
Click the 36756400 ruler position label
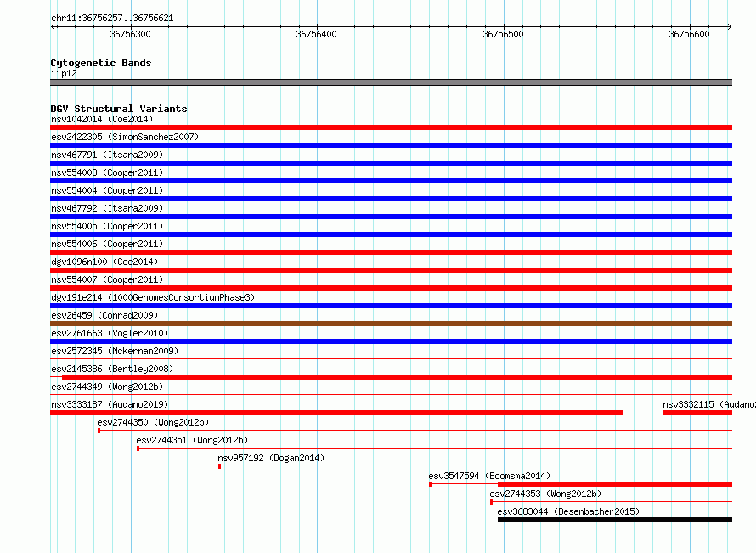click(x=316, y=34)
